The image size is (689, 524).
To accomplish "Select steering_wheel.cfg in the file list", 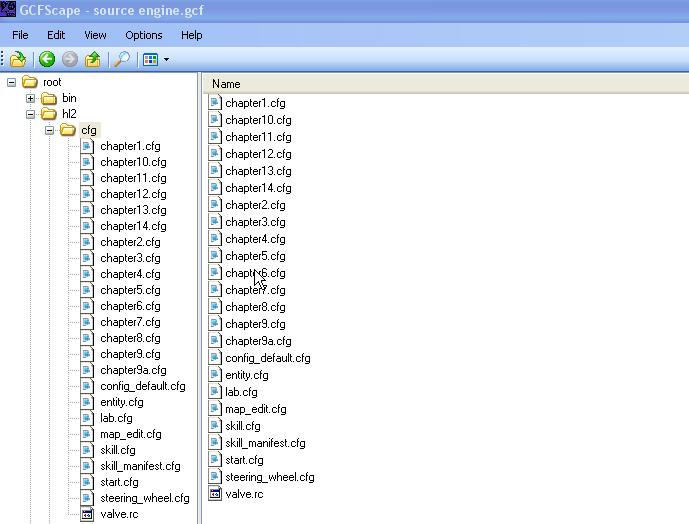I will [x=269, y=477].
